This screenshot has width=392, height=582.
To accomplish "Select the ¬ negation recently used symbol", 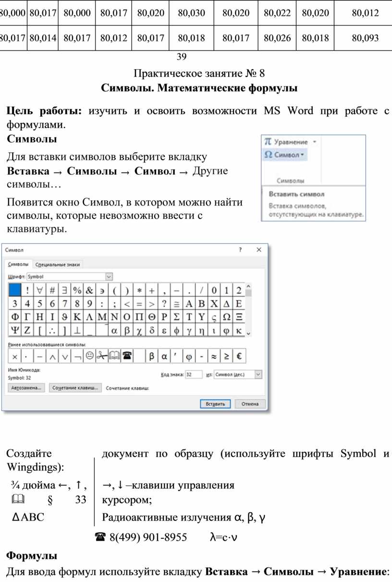I will 77,356.
